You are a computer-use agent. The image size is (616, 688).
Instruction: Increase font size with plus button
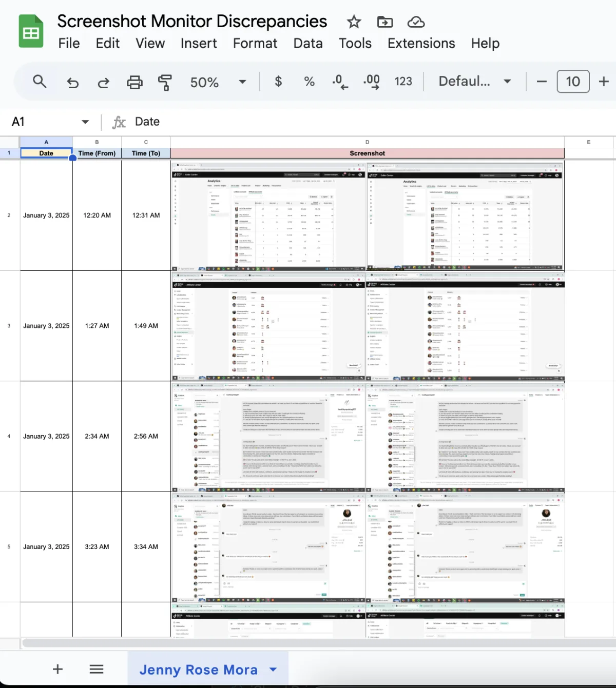604,82
